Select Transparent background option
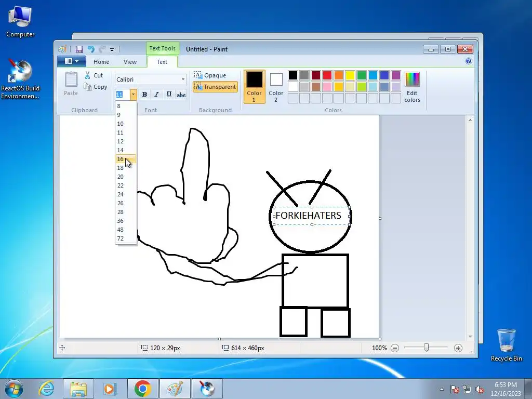Screen dimensions: 532x399 [215, 87]
